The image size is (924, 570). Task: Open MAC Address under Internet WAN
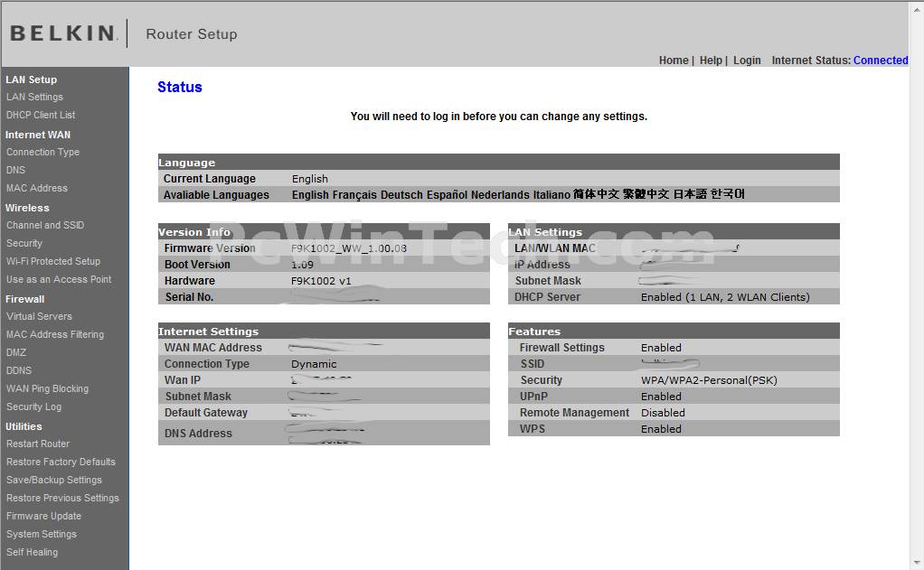click(37, 188)
